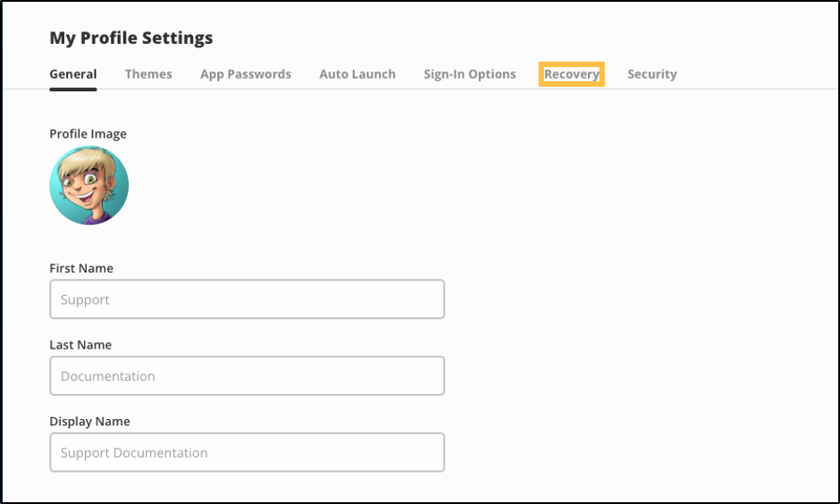The height and width of the screenshot is (504, 840).
Task: Focus the Last Name text box
Action: point(247,376)
